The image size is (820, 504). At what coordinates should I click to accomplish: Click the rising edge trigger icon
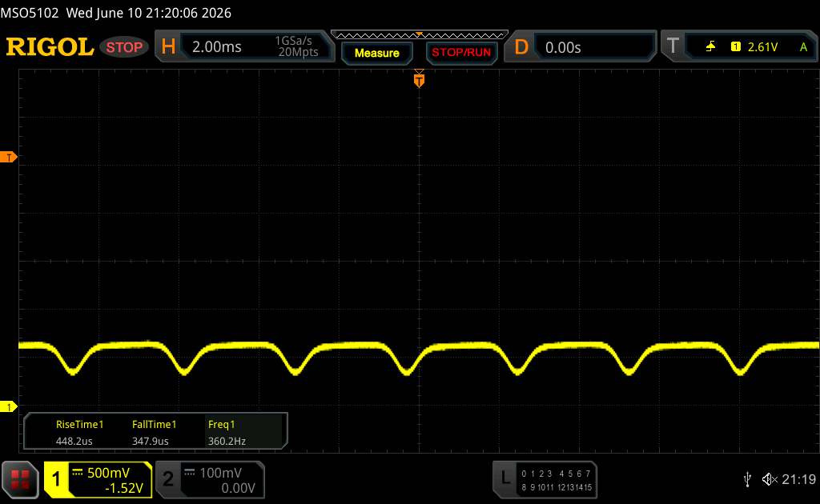tap(710, 47)
